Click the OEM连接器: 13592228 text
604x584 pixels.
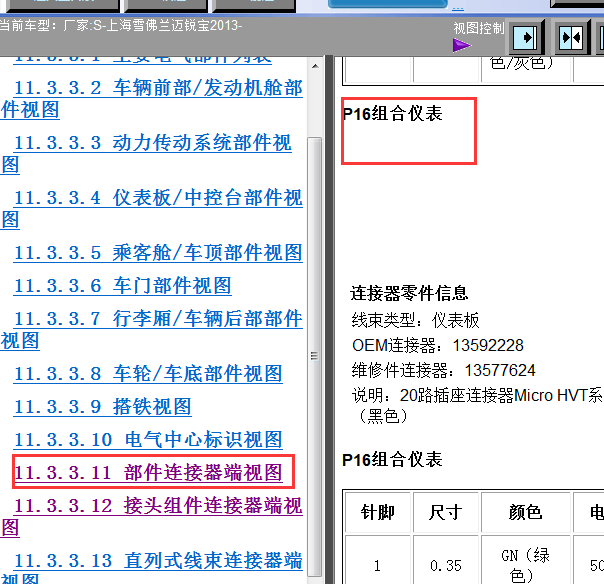438,346
